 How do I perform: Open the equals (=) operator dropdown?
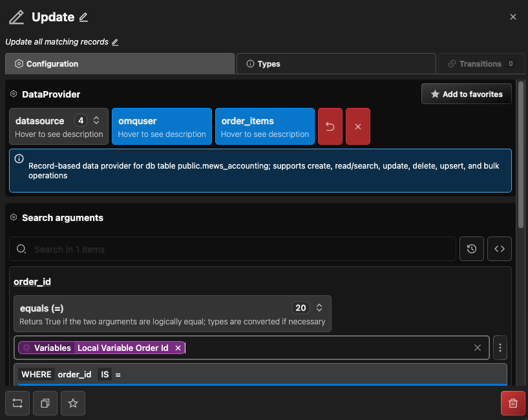(x=319, y=308)
